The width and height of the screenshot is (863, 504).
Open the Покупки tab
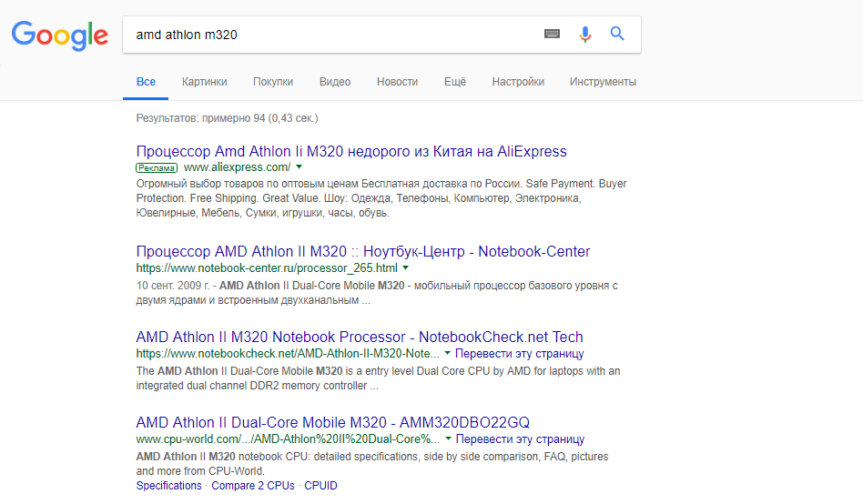pos(273,82)
